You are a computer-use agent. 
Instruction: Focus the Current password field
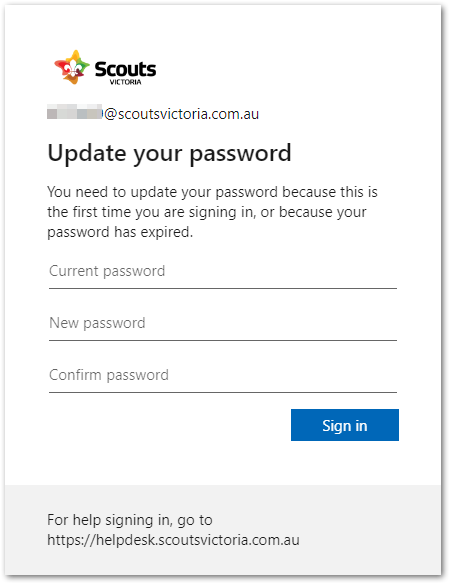click(223, 274)
